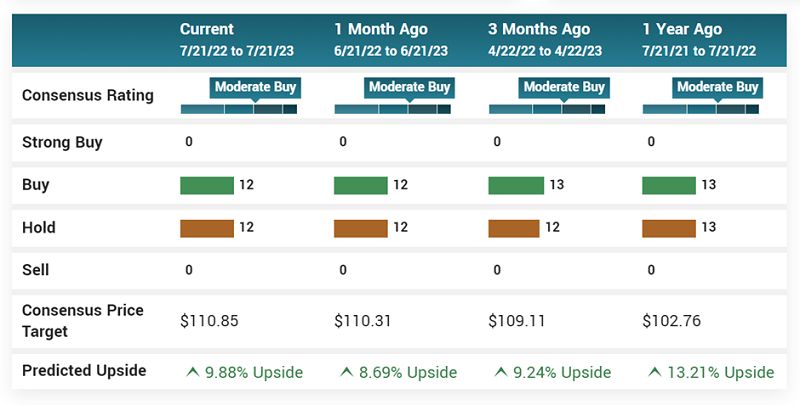
Task: Click the Current period upside arrow icon
Action: (x=193, y=372)
